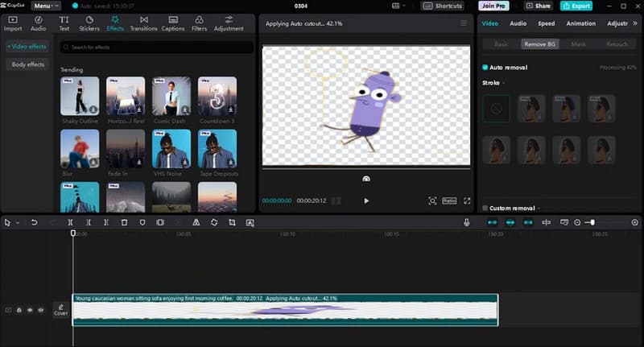Click the Join Pro button
Screen dimensions: 644x347
493,6
